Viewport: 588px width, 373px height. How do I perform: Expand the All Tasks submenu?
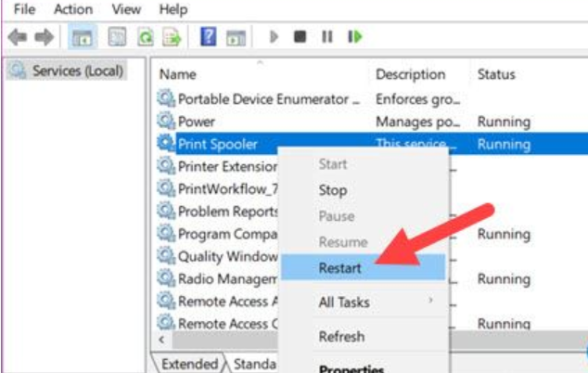point(363,302)
